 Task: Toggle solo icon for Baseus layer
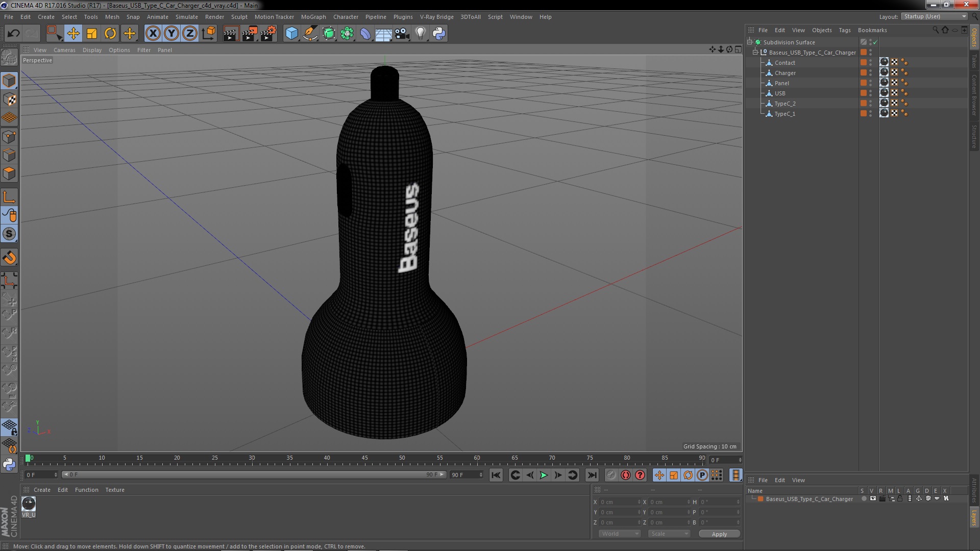point(864,499)
